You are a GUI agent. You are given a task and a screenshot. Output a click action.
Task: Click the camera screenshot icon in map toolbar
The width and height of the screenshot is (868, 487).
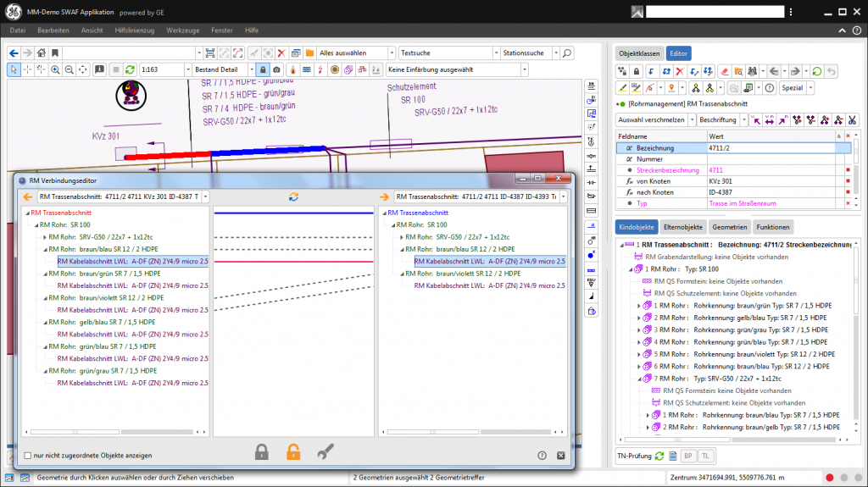(x=276, y=69)
